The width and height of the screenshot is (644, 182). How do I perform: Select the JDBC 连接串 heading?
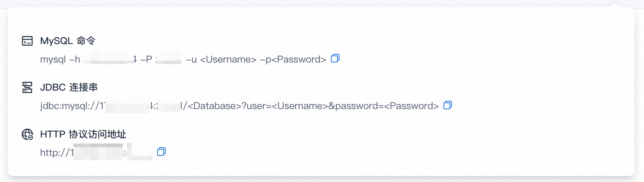69,87
